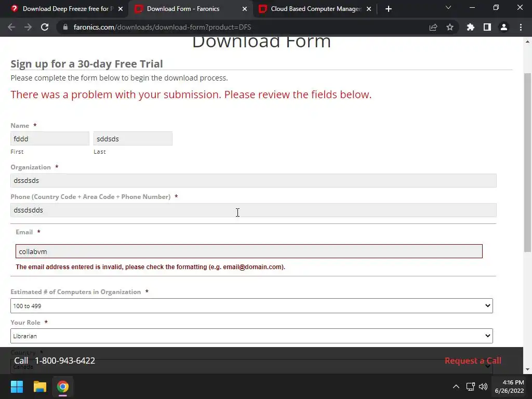Open the Windows Start menu

pyautogui.click(x=17, y=387)
